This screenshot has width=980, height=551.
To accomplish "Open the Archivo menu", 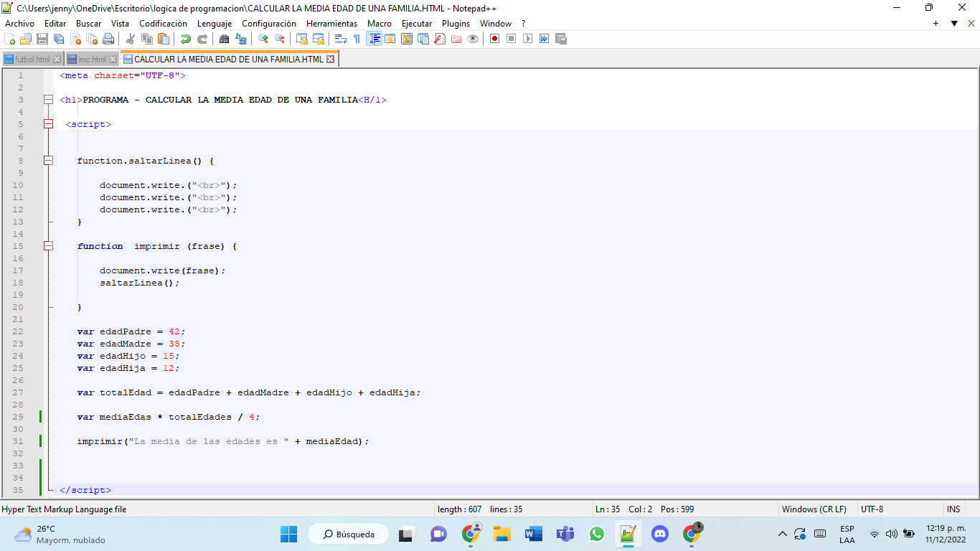I will point(19,24).
